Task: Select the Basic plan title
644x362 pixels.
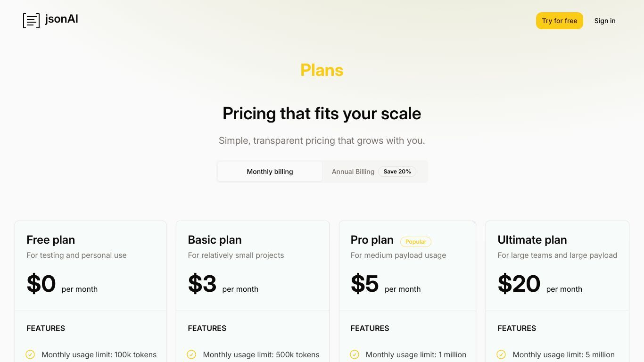Action: (215, 240)
